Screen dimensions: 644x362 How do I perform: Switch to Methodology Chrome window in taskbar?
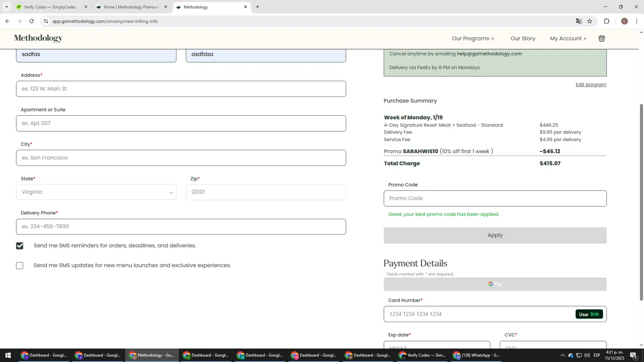pos(152,355)
